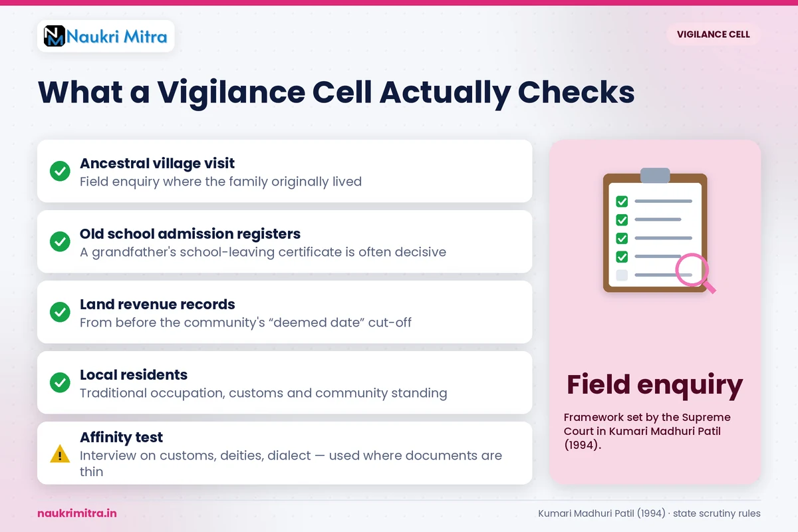Image resolution: width=798 pixels, height=532 pixels.
Task: Click the Naukri Mitra logo
Action: pyautogui.click(x=106, y=36)
